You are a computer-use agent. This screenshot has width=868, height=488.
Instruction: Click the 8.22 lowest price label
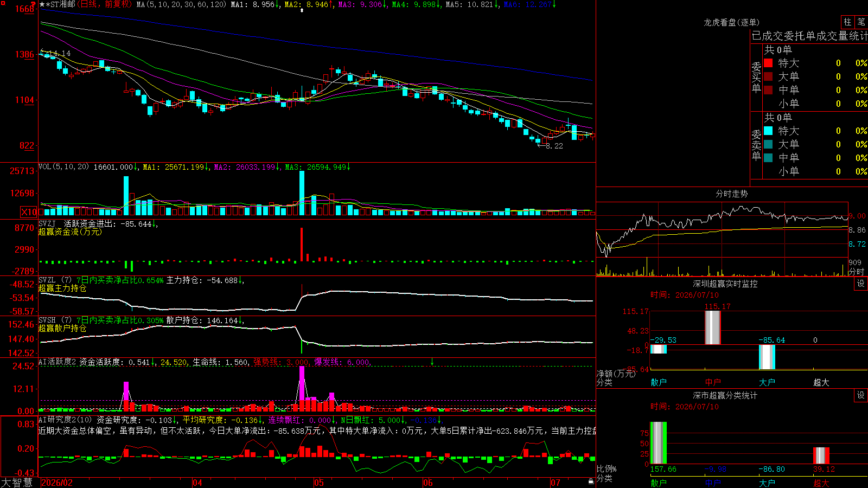[x=551, y=146]
